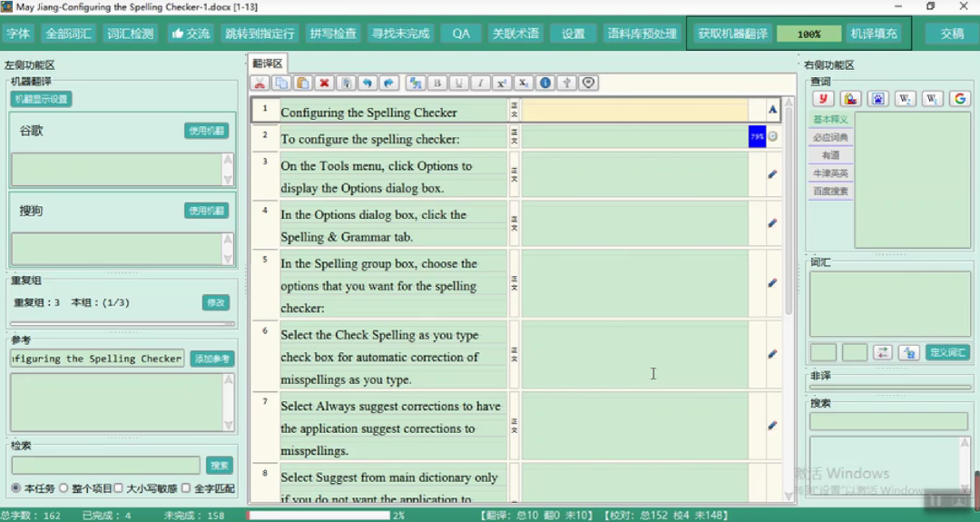Toggle Underline formatting
The image size is (980, 522).
click(x=459, y=84)
